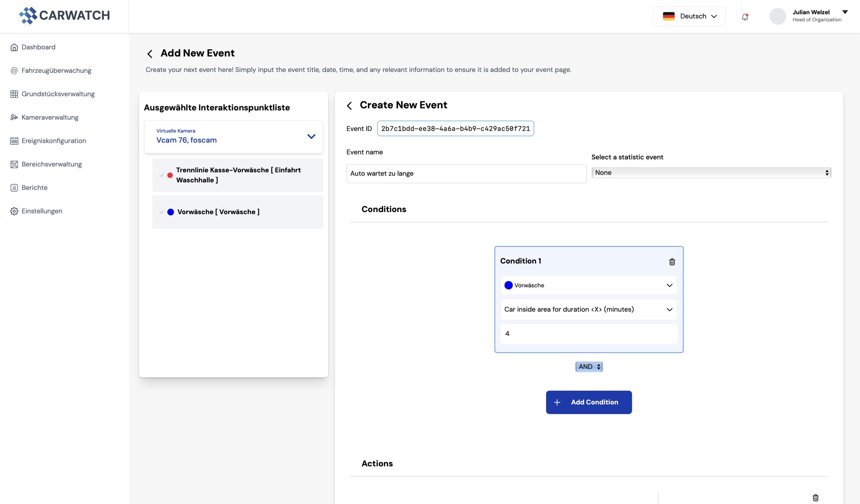Change the AND operator selector
The height and width of the screenshot is (504, 860).
tap(589, 367)
